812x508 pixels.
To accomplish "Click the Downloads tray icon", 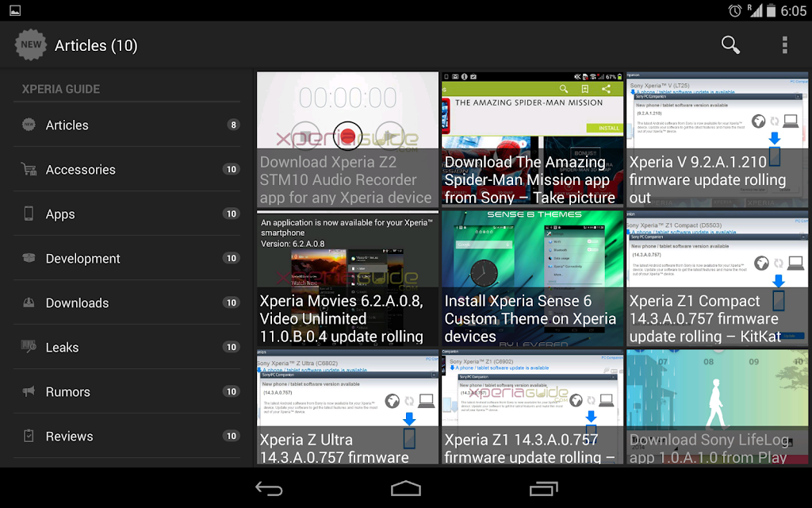I will [x=29, y=302].
